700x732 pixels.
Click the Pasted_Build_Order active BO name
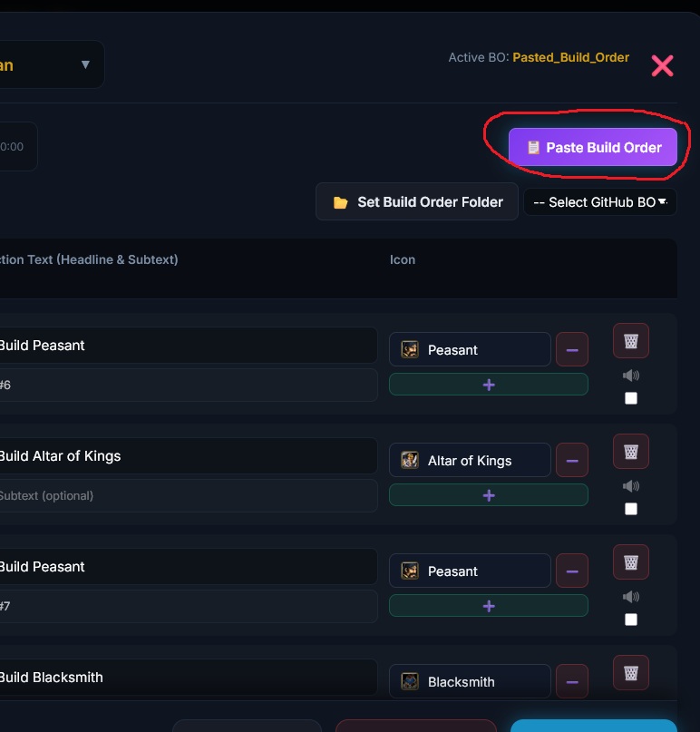click(570, 57)
